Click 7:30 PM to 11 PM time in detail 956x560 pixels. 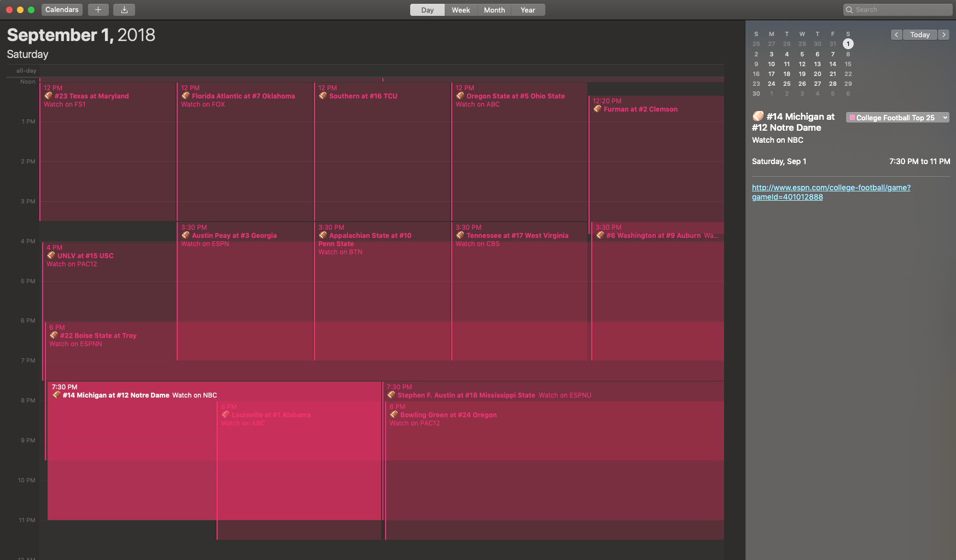click(919, 161)
